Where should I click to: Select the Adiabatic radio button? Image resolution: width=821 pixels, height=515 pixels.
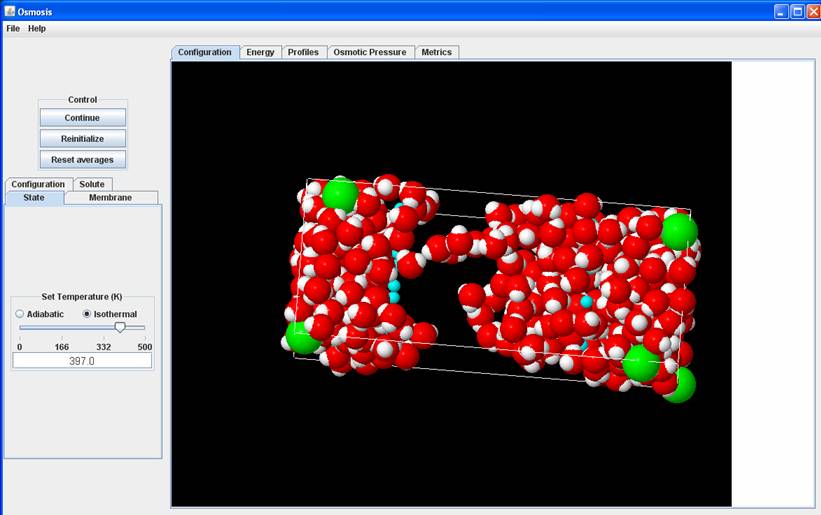point(20,314)
